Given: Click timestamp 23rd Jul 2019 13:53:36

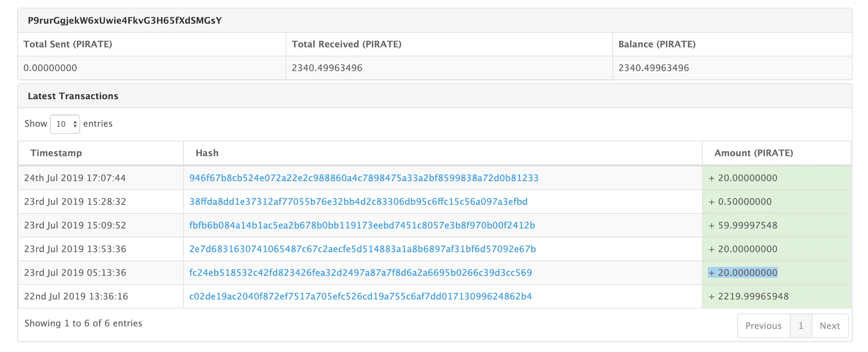Looking at the screenshot, I should tap(75, 249).
